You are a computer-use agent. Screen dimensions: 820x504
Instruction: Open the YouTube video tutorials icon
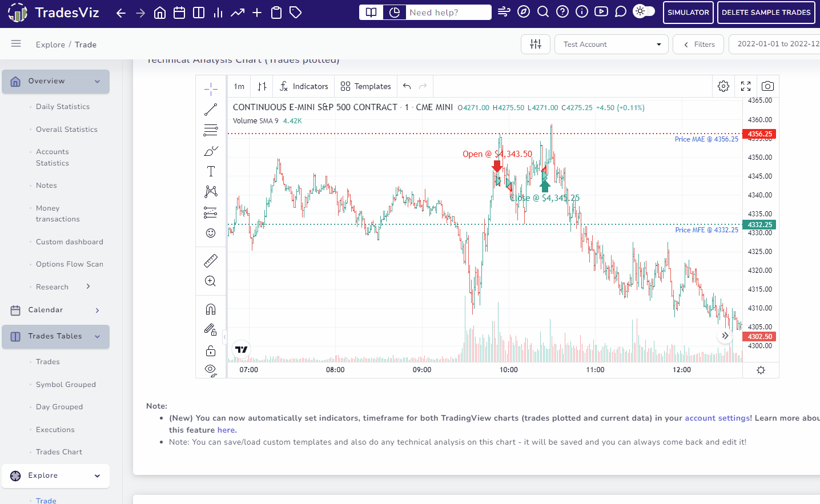[601, 11]
